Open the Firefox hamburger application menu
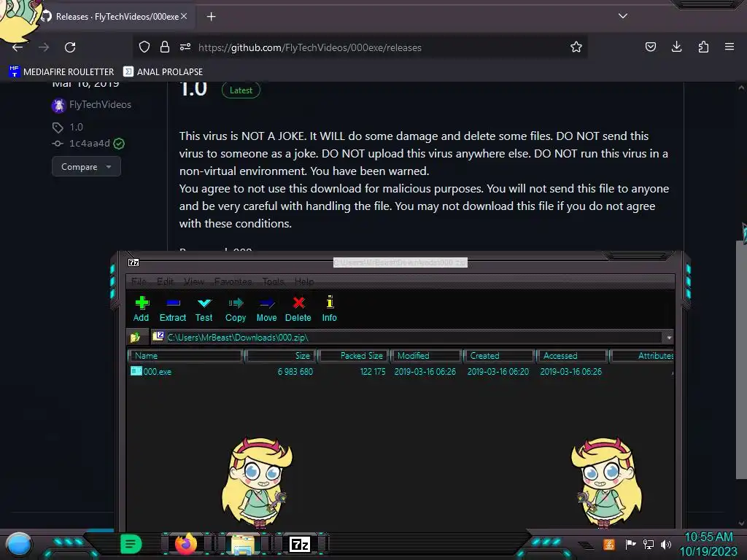Image resolution: width=747 pixels, height=560 pixels. [x=729, y=47]
